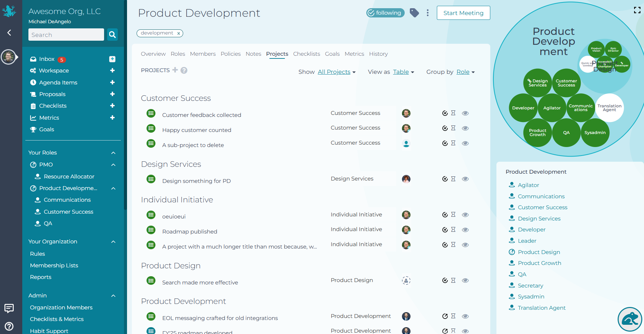This screenshot has width=644, height=334.
Task: Remove the development tag with the x
Action: click(x=178, y=34)
